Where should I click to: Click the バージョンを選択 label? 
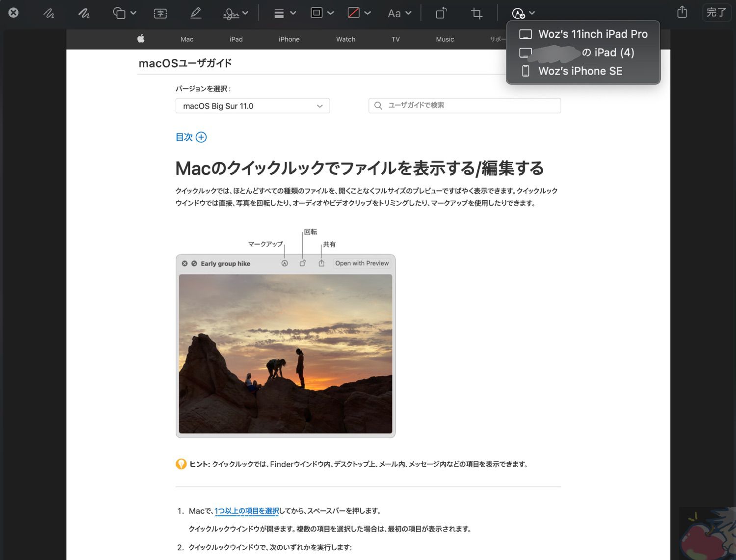203,89
